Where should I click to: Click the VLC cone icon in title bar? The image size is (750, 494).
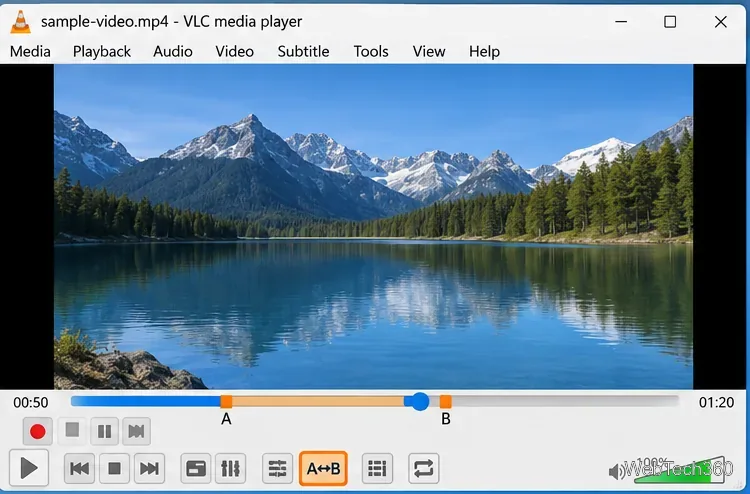pos(21,22)
